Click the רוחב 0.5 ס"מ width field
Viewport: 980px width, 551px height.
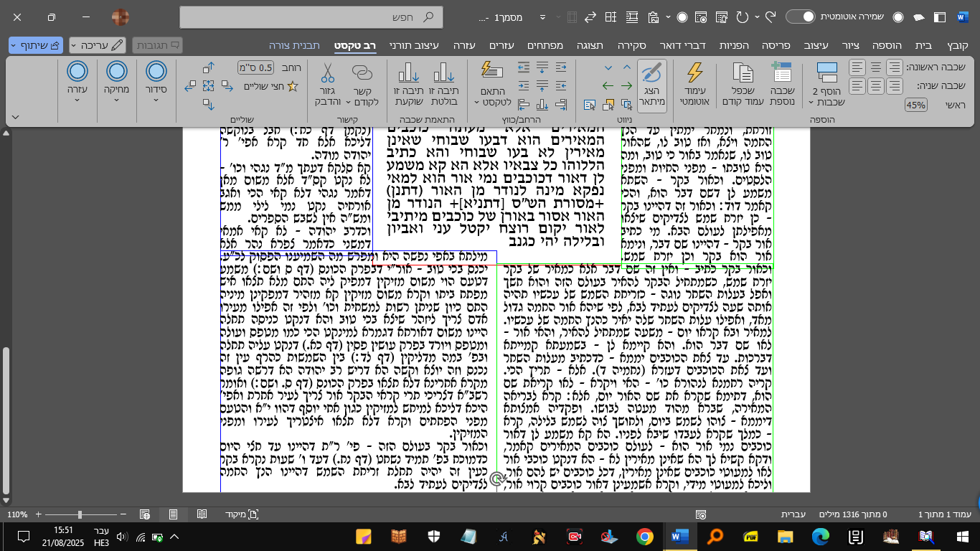(x=255, y=68)
